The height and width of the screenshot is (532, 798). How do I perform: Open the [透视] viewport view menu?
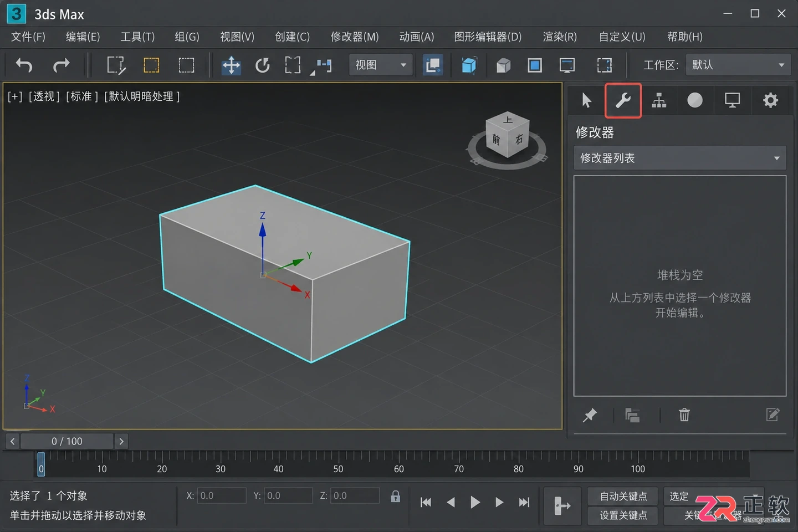pos(44,96)
